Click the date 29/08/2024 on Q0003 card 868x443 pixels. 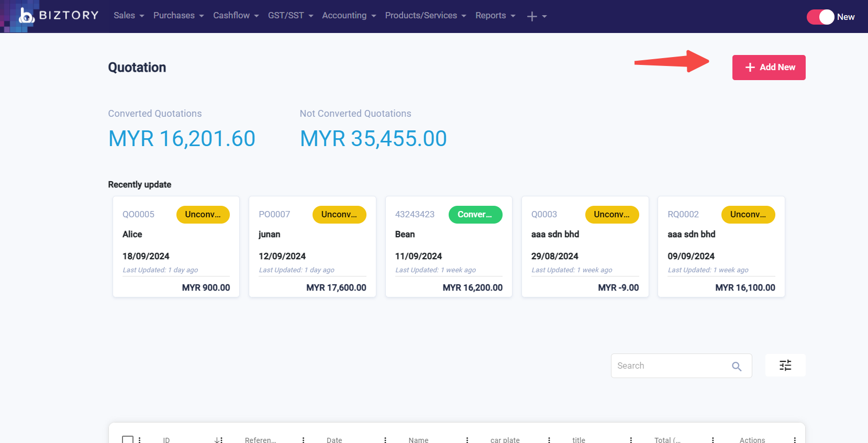point(555,256)
